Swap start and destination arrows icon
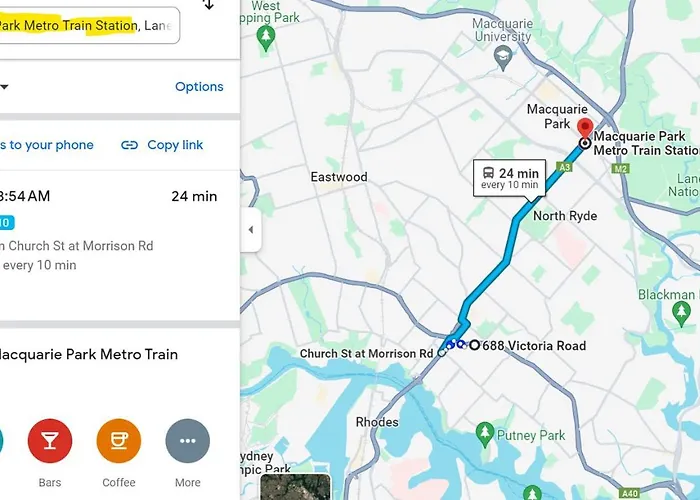 click(x=208, y=4)
